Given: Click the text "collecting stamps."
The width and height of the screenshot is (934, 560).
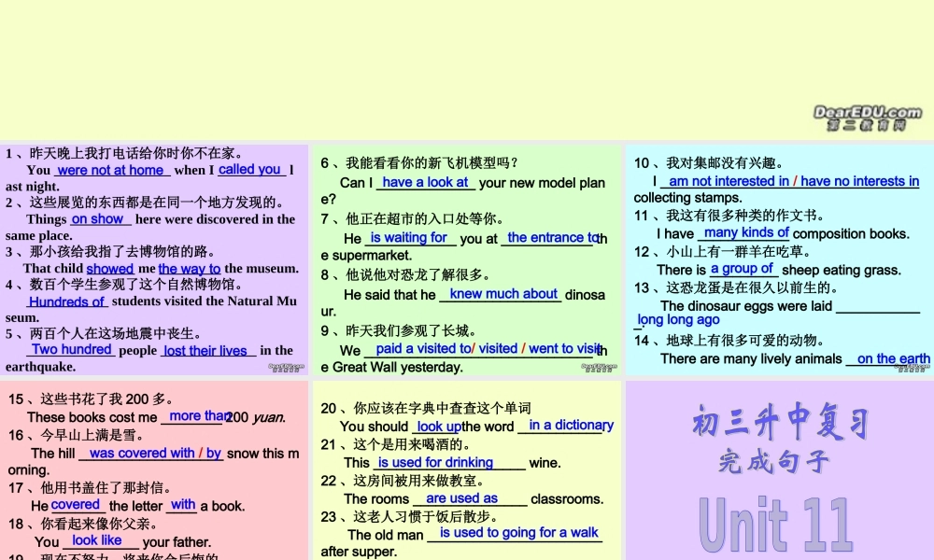Looking at the screenshot, I should tap(688, 198).
